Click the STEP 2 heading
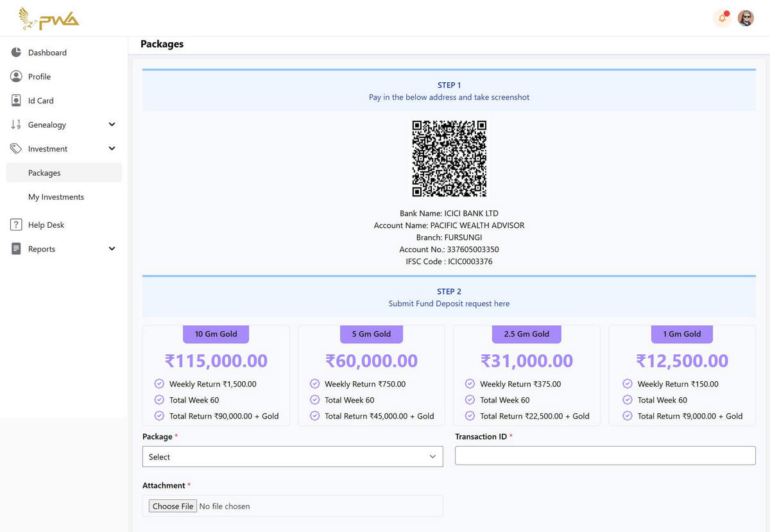770x532 pixels. (449, 291)
